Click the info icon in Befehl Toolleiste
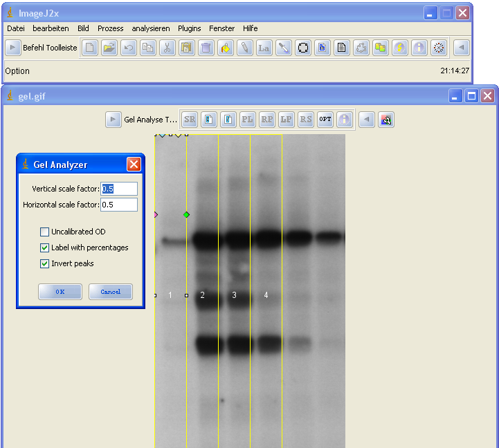Image resolution: width=499 pixels, height=448 pixels. click(x=419, y=48)
